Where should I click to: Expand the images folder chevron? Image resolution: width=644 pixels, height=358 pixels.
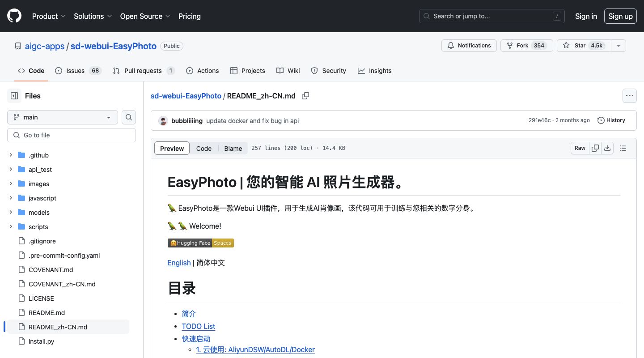click(x=11, y=184)
